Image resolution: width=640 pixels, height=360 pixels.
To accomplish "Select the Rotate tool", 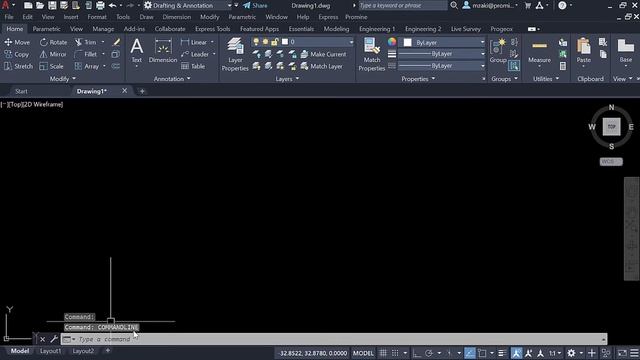I will point(53,42).
